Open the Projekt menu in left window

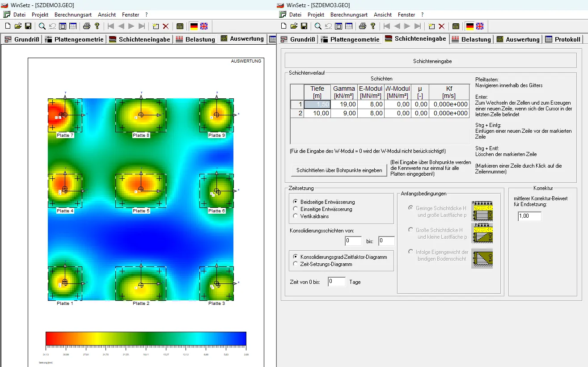[x=40, y=15]
